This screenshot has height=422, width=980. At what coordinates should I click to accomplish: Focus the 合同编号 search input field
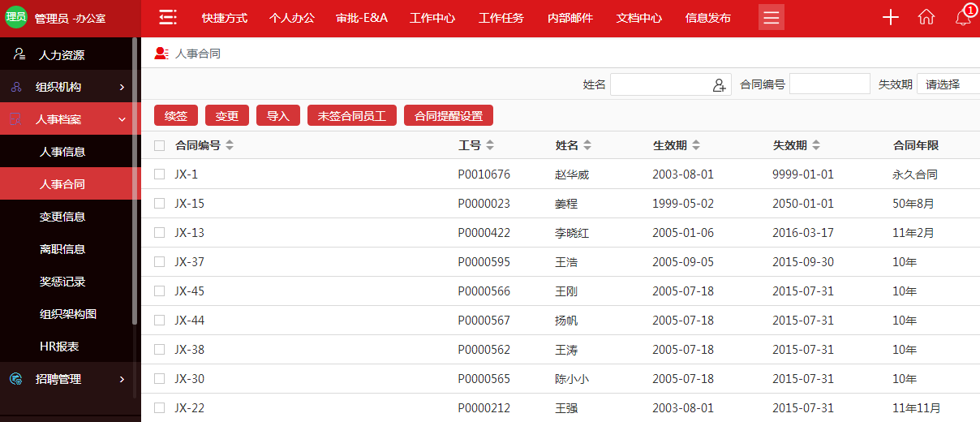coord(830,84)
